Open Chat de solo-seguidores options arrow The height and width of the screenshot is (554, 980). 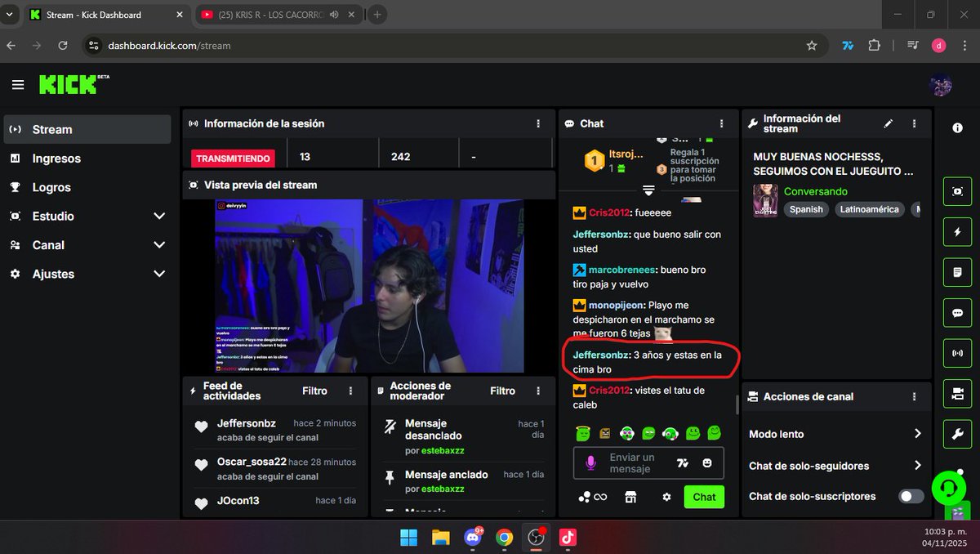(x=917, y=466)
